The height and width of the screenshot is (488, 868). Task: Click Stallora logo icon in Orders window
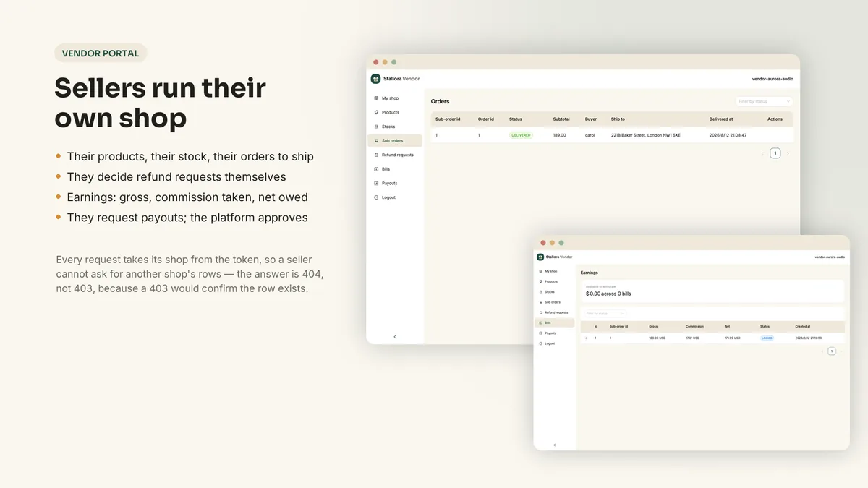tap(375, 79)
